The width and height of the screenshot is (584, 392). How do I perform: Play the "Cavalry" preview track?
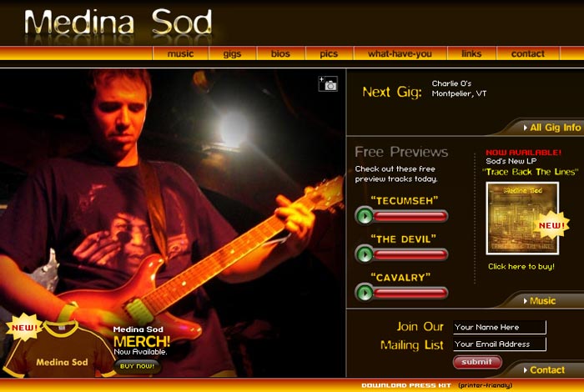tap(365, 293)
